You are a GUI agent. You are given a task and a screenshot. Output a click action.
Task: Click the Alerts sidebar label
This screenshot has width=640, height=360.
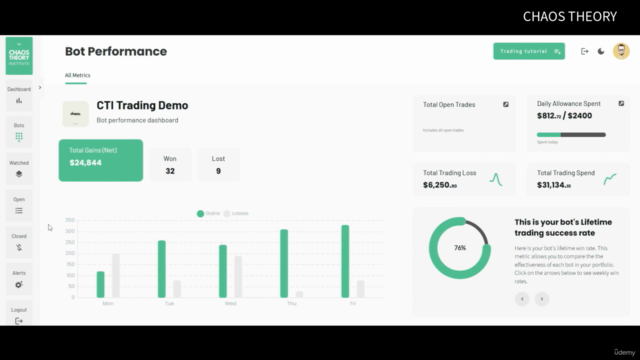[x=19, y=273]
